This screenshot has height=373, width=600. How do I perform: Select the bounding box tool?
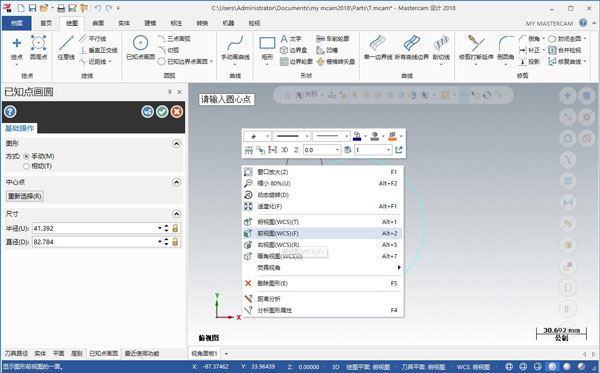coord(293,50)
